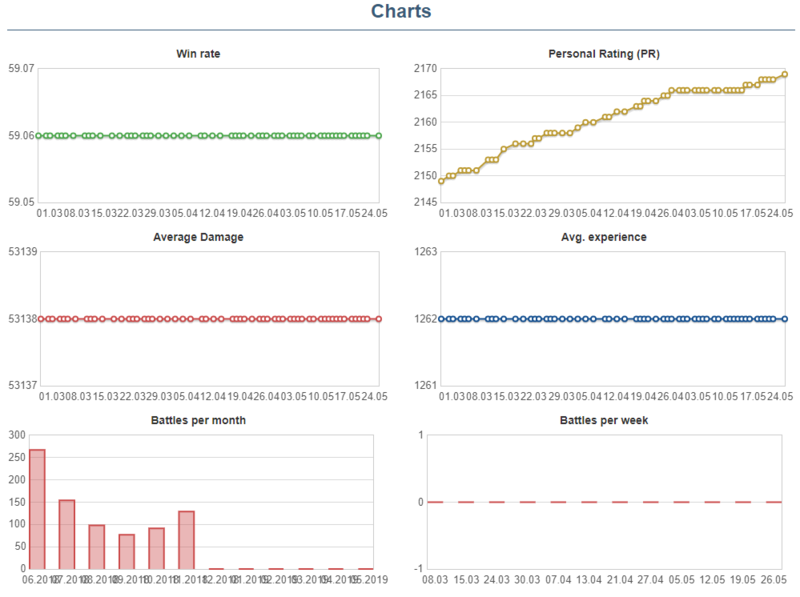Click the 'Win rate' chart title

click(201, 54)
